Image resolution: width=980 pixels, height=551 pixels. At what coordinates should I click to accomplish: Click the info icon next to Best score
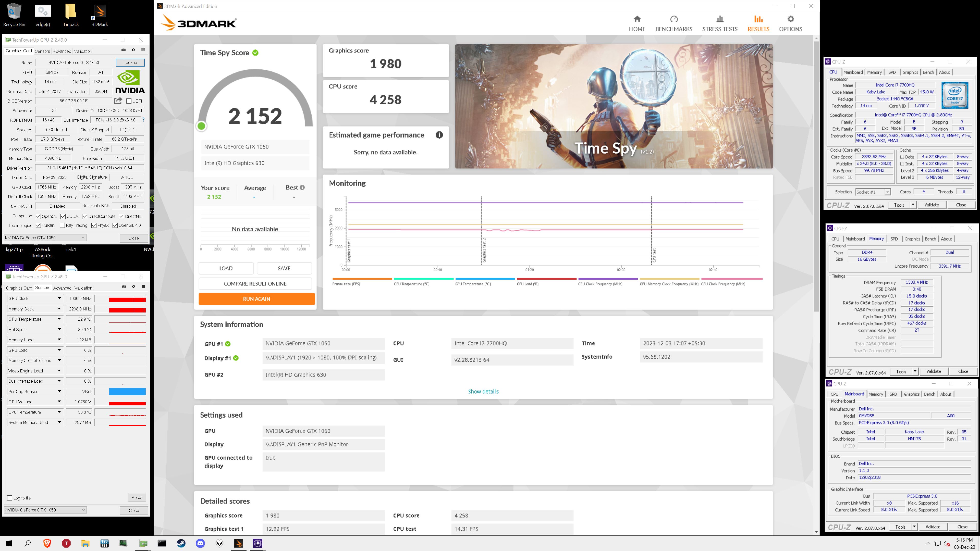302,187
